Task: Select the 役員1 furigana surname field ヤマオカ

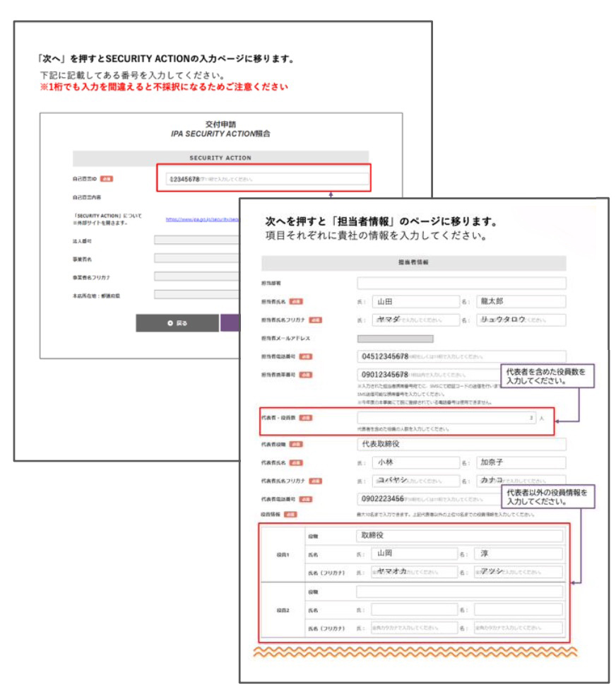Action: coord(414,572)
